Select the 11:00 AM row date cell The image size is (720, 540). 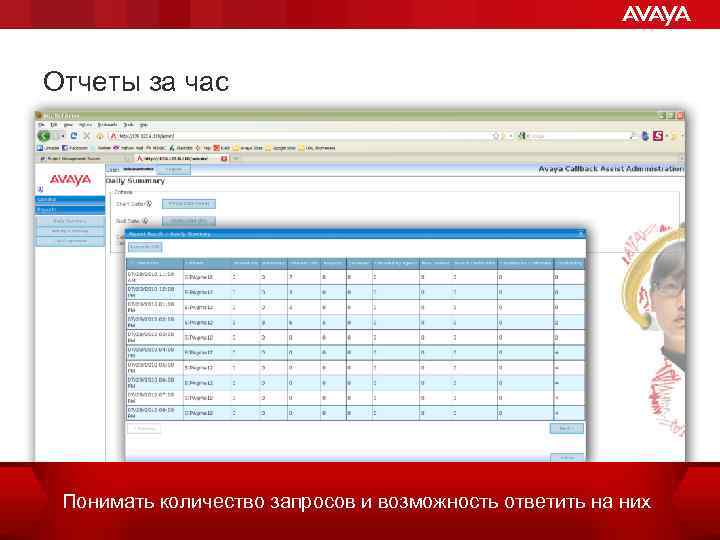click(x=155, y=277)
